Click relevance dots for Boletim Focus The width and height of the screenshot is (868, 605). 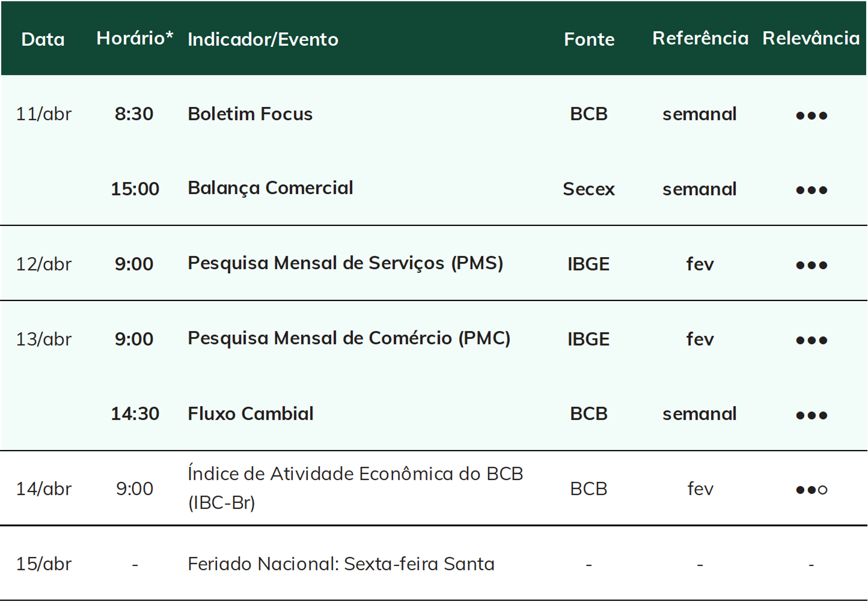(811, 115)
